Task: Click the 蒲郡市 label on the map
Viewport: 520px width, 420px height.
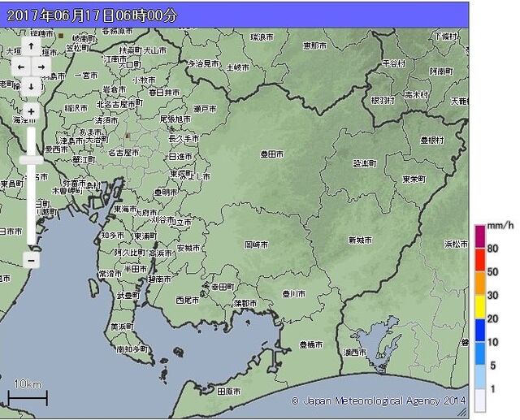Action: pos(245,303)
